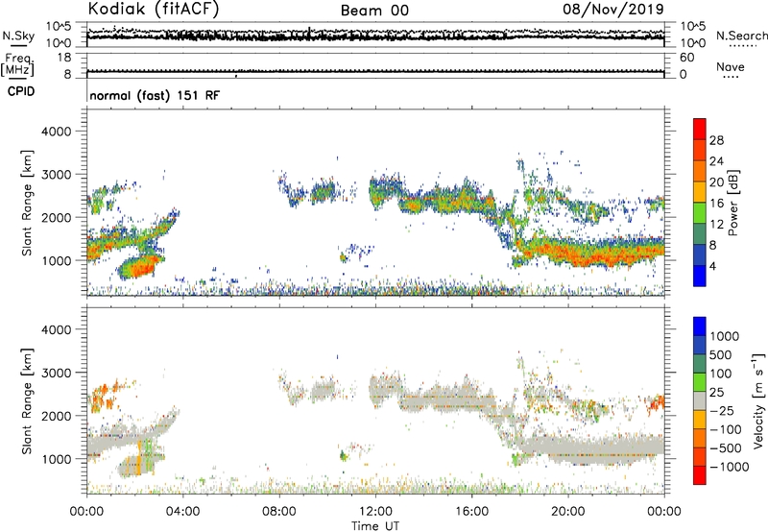Click the '2000' tick in the velocity panel
This screenshot has width=768, height=532.
tap(56, 416)
